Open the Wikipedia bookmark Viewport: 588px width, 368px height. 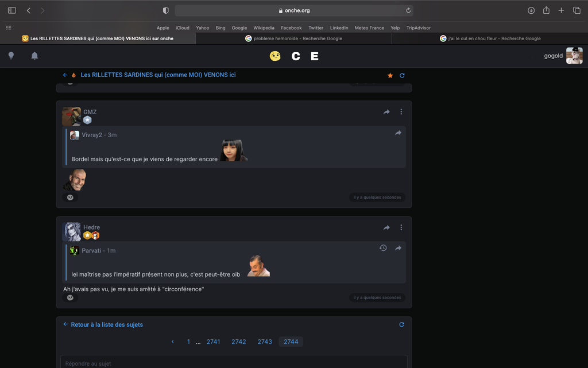click(264, 28)
